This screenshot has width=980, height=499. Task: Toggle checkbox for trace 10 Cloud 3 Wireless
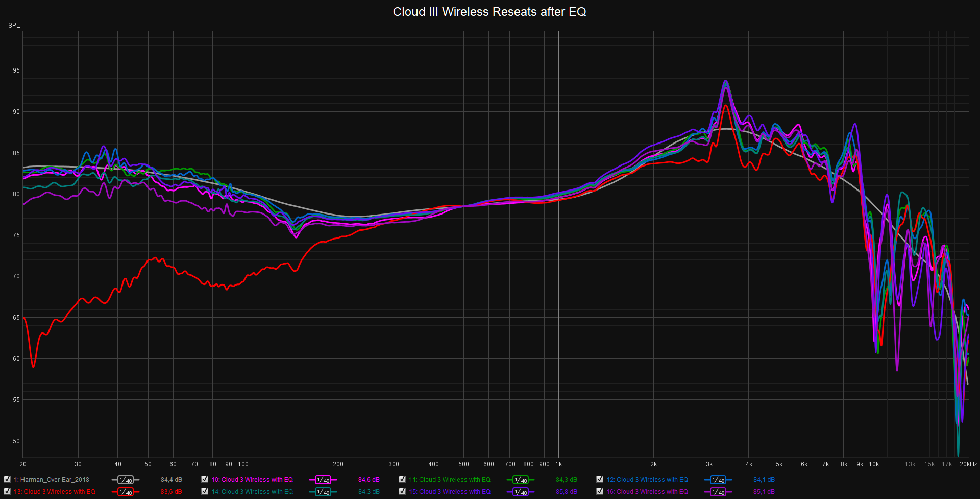(205, 479)
